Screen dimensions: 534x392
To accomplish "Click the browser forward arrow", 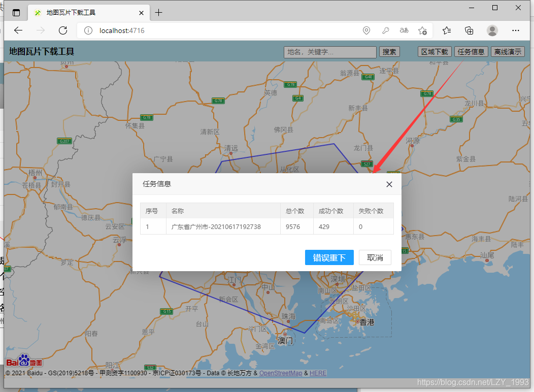I will click(x=41, y=30).
